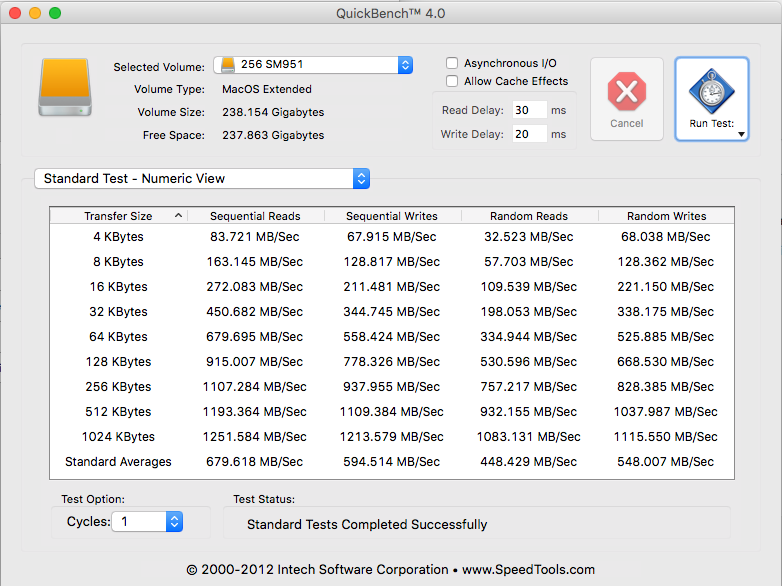782x586 pixels.
Task: Click the 448.429 MB/Sec averages value
Action: [529, 461]
